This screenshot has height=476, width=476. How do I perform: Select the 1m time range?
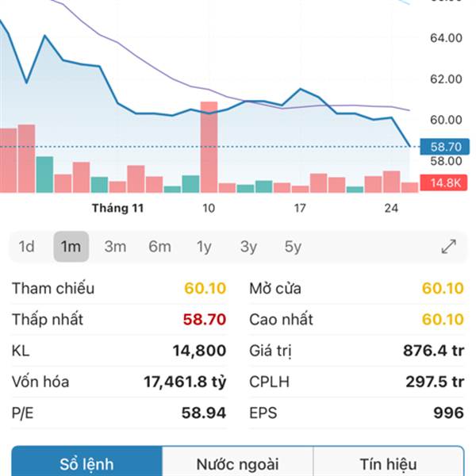coord(71,247)
